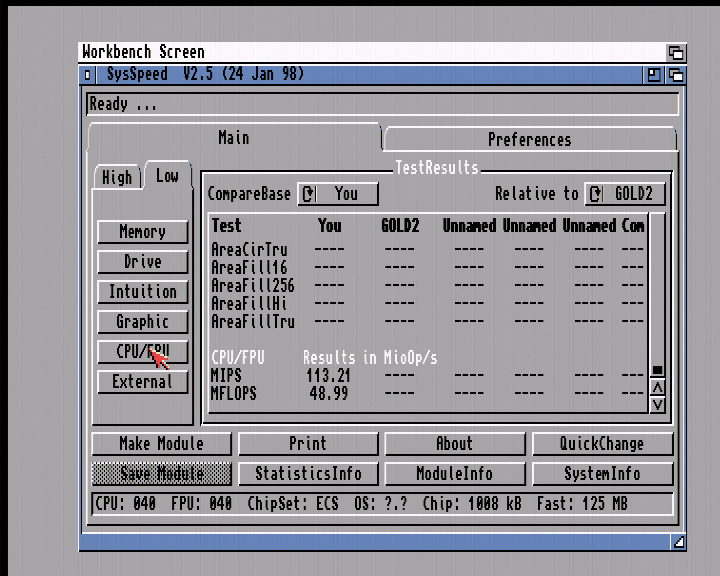The image size is (720, 576).
Task: Click the SysSpeed window close gadget
Action: (88, 75)
